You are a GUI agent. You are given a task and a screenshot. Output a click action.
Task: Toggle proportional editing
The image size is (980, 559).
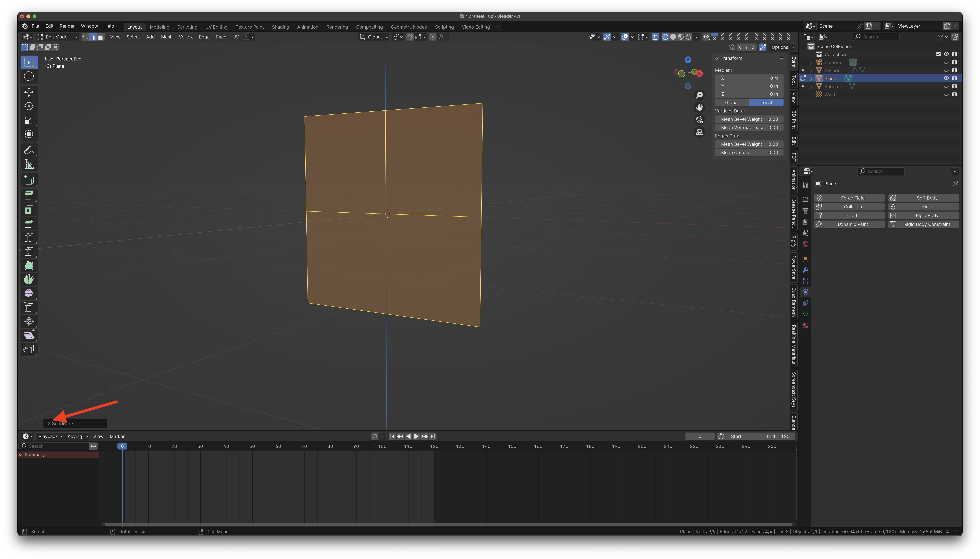[x=433, y=37]
